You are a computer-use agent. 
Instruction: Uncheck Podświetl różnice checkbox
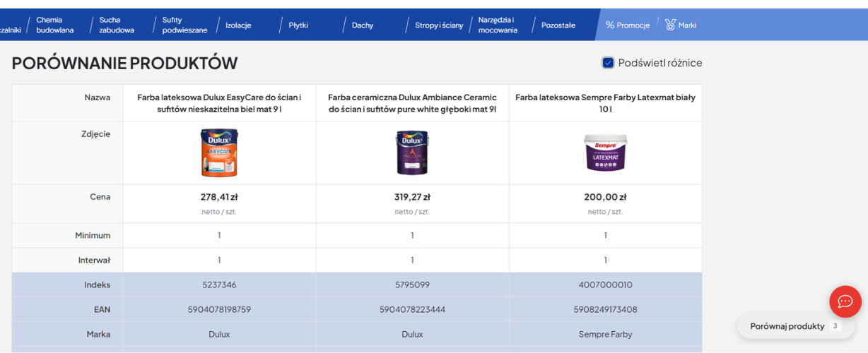click(608, 63)
